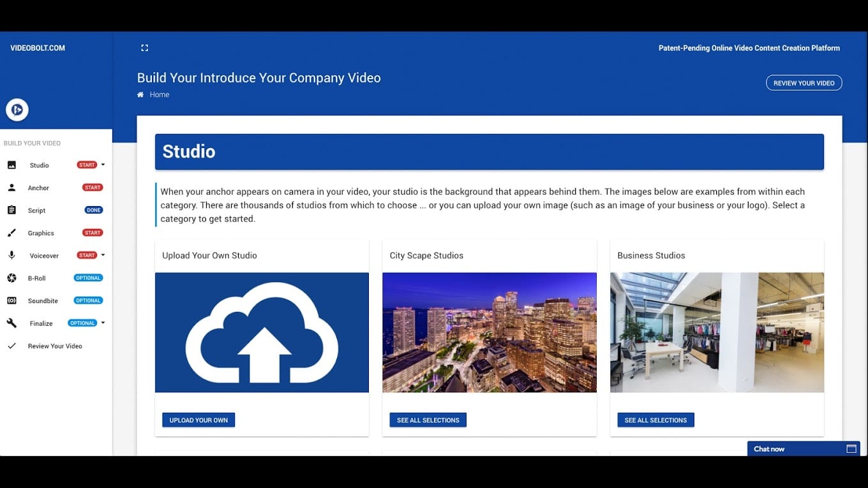Click the Graphics brush icon
Viewport: 868px width, 488px height.
(11, 233)
